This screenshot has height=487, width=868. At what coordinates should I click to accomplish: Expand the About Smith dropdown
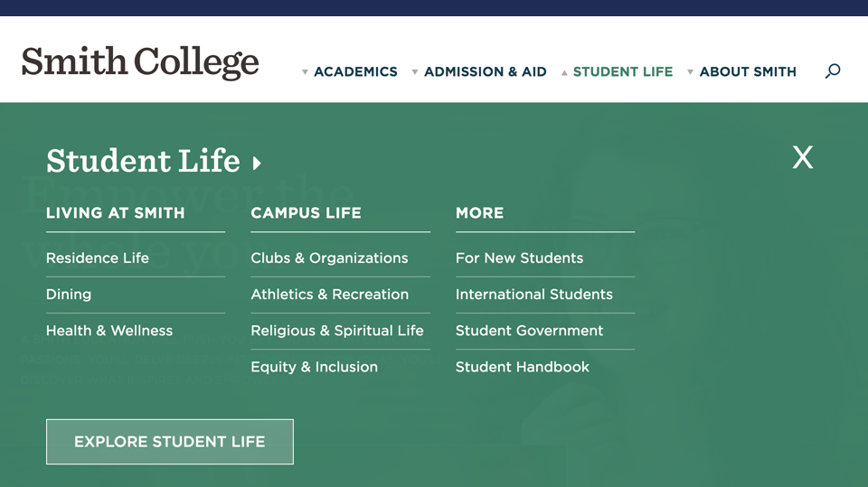point(741,71)
